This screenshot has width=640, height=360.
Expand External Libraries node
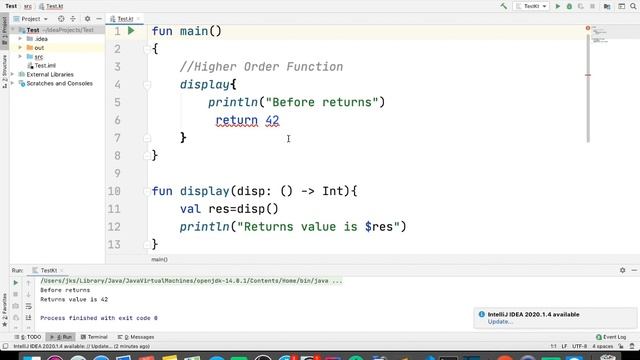pos(13,74)
